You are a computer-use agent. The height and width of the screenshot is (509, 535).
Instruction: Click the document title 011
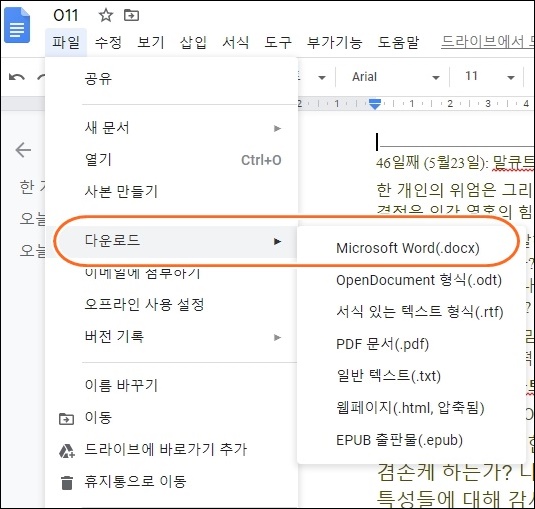66,15
